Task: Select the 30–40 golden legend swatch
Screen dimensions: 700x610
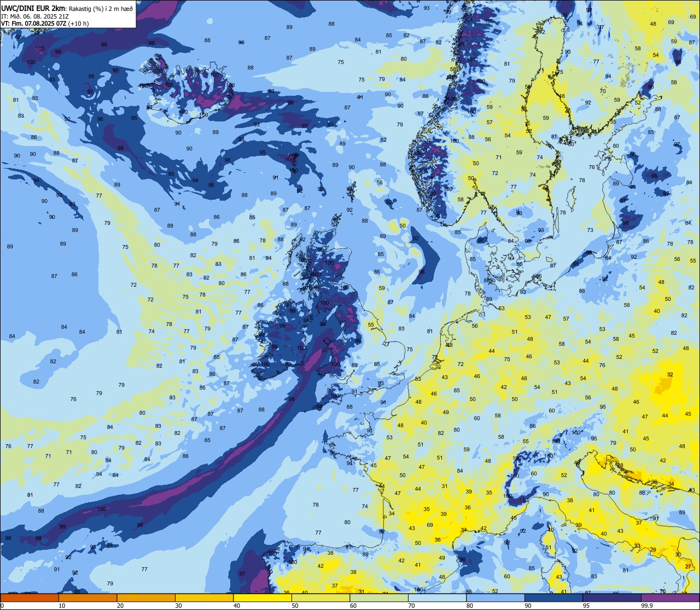Action: 204,597
